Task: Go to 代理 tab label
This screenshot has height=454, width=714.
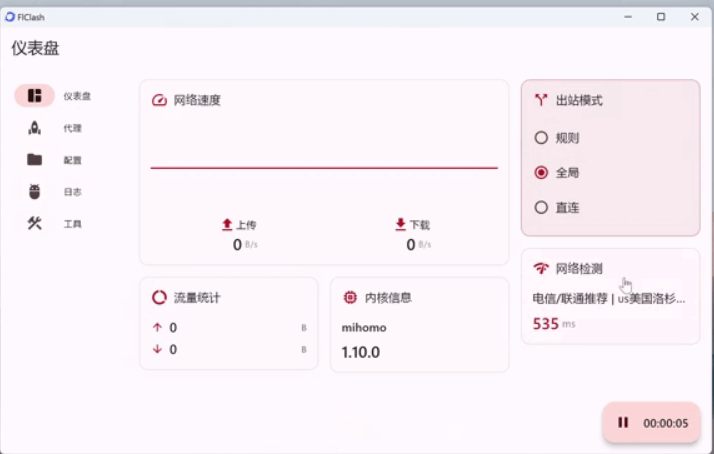Action: click(72, 128)
